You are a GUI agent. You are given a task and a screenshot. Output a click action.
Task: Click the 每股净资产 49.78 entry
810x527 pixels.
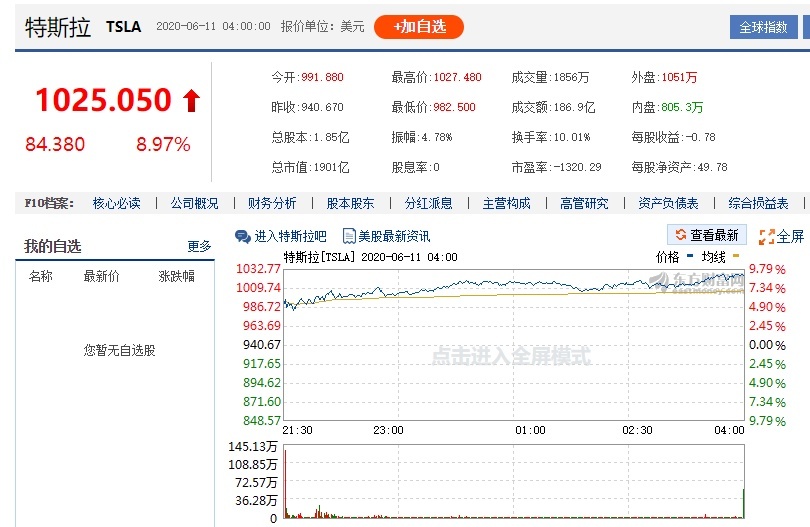click(679, 167)
